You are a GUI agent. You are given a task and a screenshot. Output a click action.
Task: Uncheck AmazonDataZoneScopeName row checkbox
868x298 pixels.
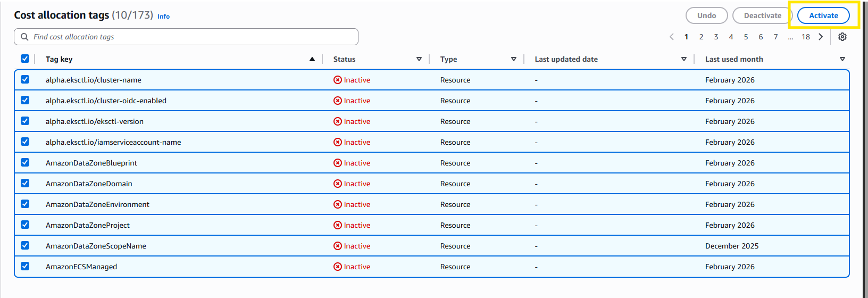tap(25, 245)
